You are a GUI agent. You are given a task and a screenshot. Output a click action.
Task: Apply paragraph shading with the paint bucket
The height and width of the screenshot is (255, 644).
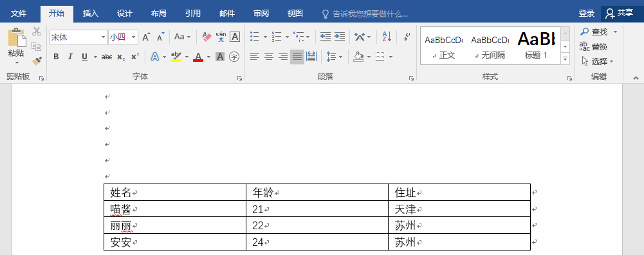[x=358, y=57]
